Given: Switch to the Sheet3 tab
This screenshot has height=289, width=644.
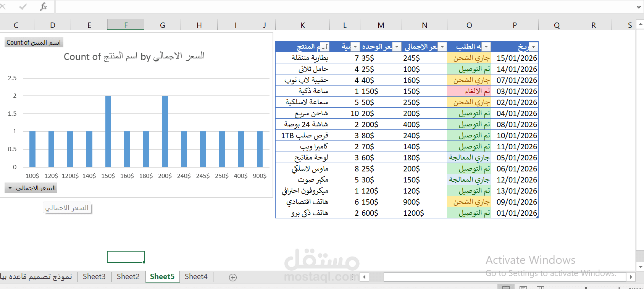Looking at the screenshot, I should (x=94, y=276).
